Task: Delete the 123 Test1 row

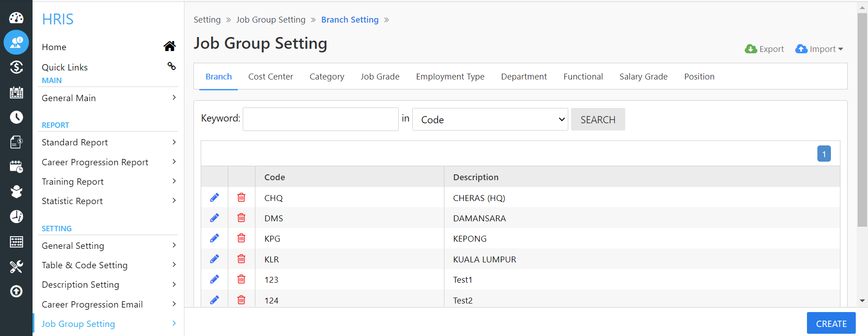Action: (x=241, y=279)
